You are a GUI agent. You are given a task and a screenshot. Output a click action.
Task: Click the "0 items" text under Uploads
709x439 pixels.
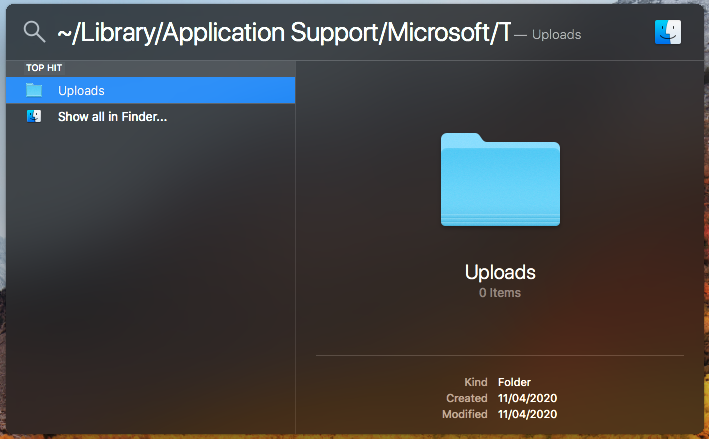pyautogui.click(x=500, y=293)
